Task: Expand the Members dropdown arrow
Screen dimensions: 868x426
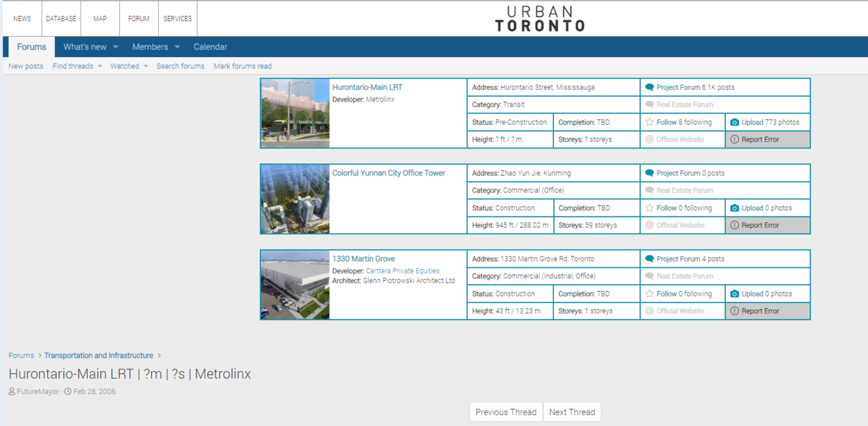Action: (x=177, y=47)
